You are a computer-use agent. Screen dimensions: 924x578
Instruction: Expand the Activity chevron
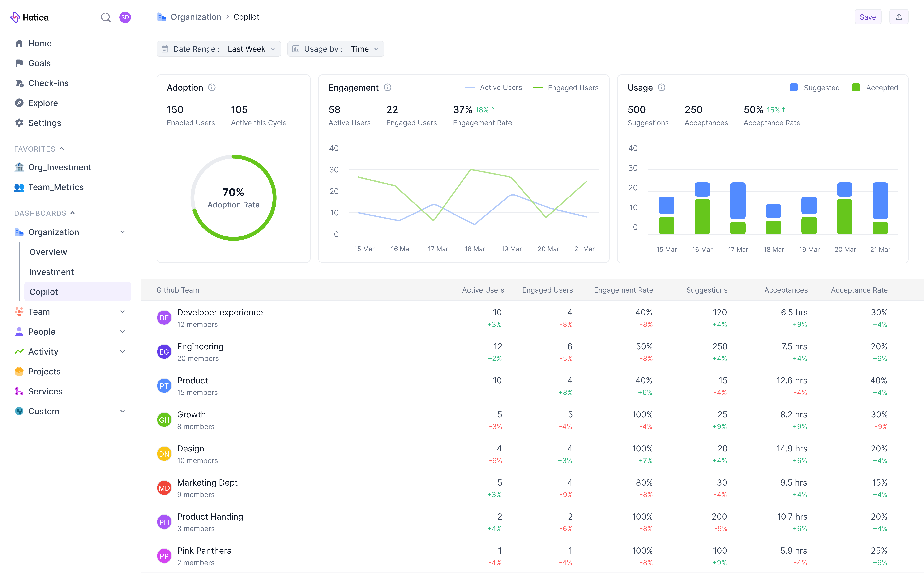[x=123, y=351]
